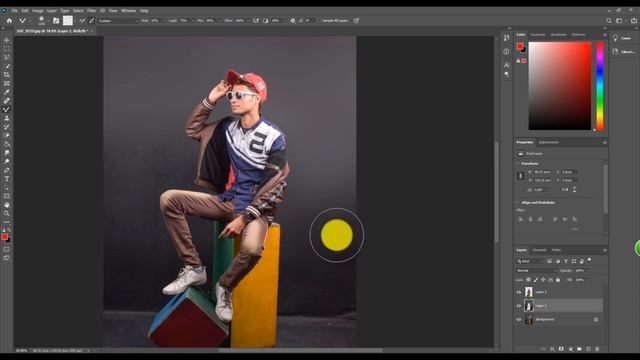This screenshot has width=640, height=360.
Task: Open the Learn panel button
Action: point(622,38)
